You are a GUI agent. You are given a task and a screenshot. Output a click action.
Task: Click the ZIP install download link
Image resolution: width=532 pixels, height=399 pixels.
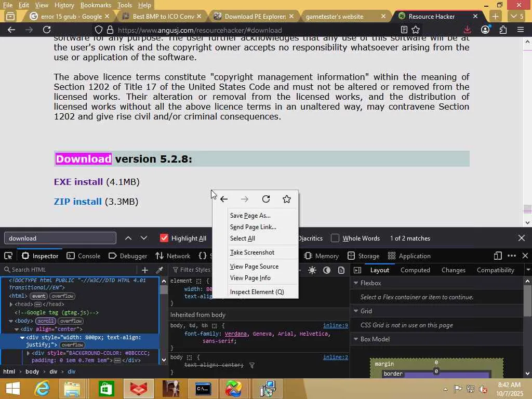click(x=78, y=202)
